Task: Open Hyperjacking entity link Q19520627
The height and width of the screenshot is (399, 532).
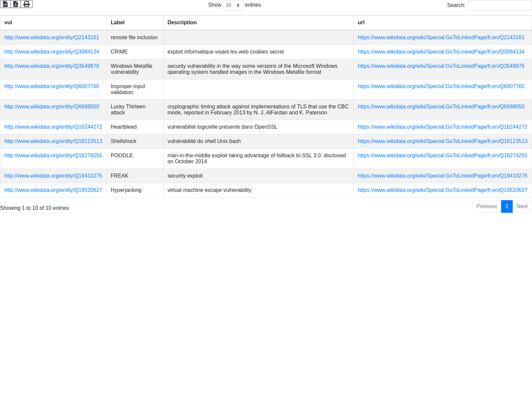Action: tap(53, 190)
